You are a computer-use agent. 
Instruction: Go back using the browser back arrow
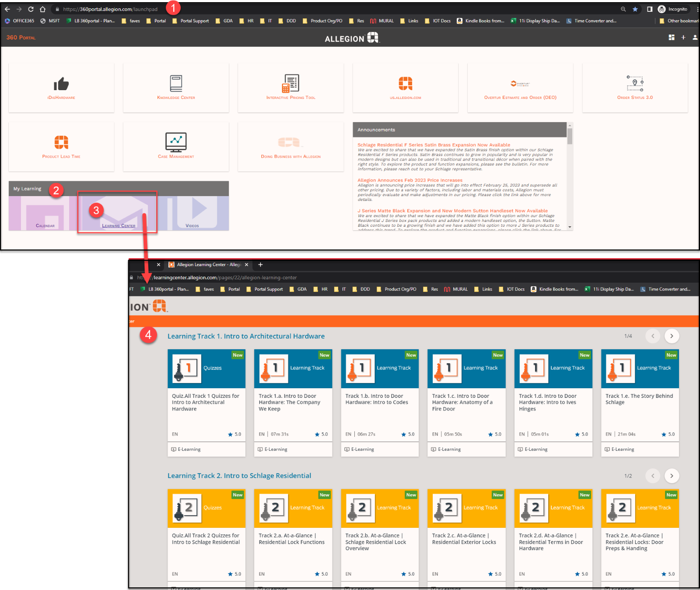(x=7, y=9)
